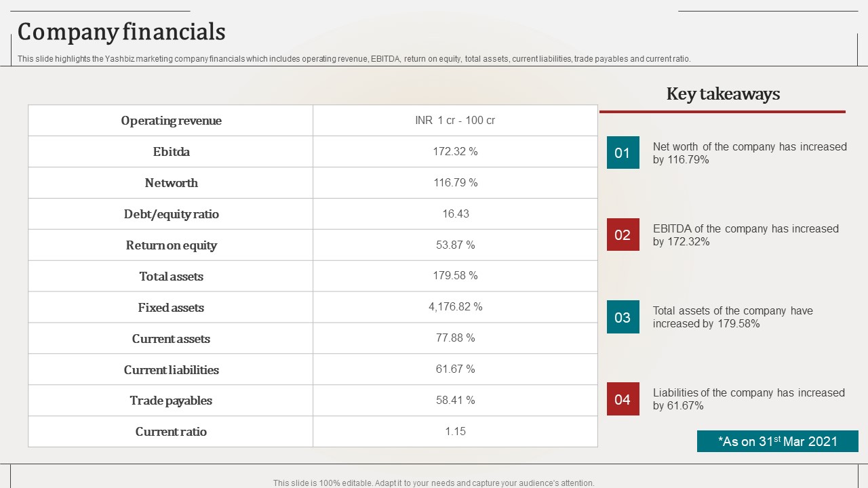The height and width of the screenshot is (488, 868).
Task: Select the Networth table cell
Action: [x=171, y=183]
